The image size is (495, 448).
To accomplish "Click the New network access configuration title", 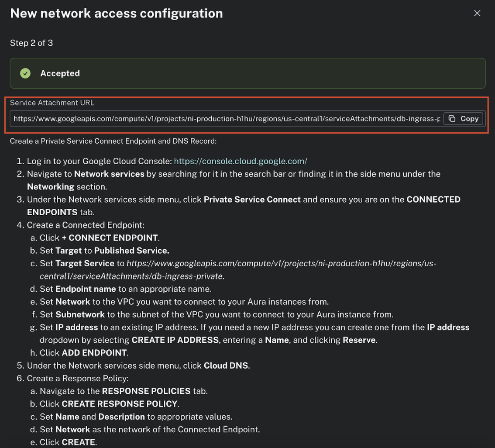I will coord(116,13).
